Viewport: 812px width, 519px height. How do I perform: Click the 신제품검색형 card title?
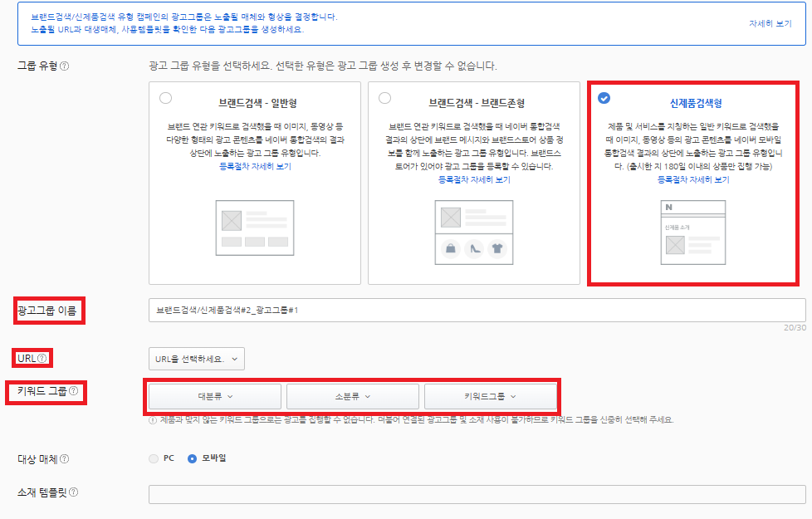696,103
